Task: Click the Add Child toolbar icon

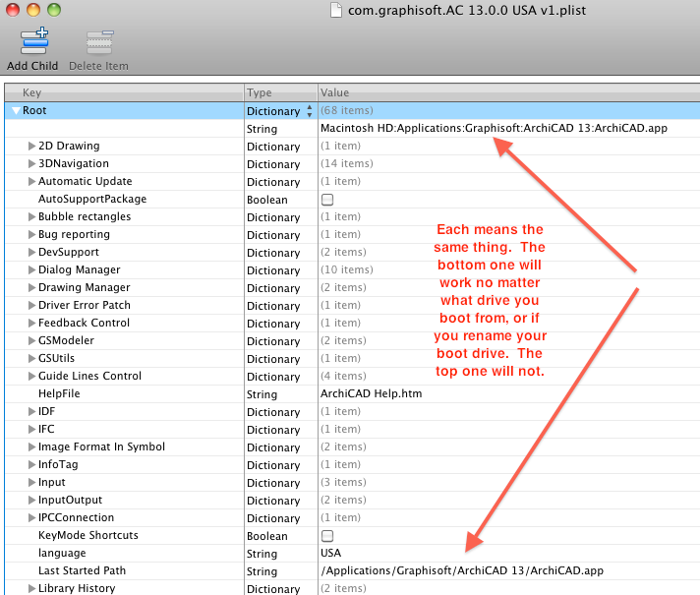Action: tap(34, 41)
